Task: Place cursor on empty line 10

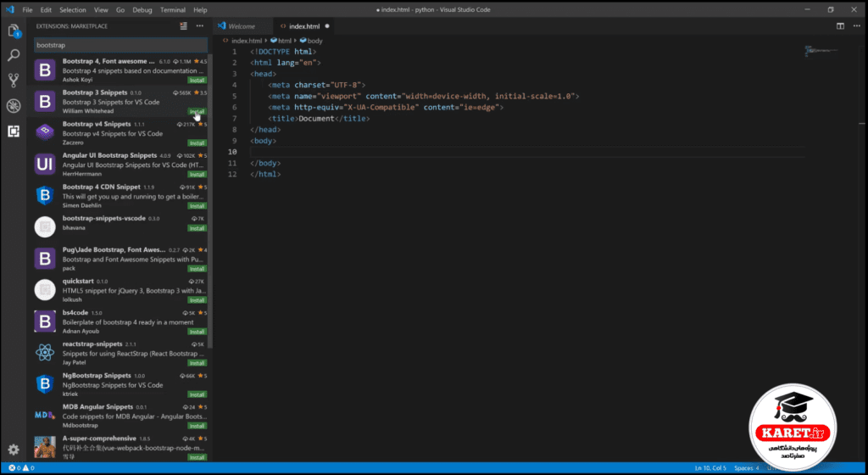Action: [x=526, y=152]
